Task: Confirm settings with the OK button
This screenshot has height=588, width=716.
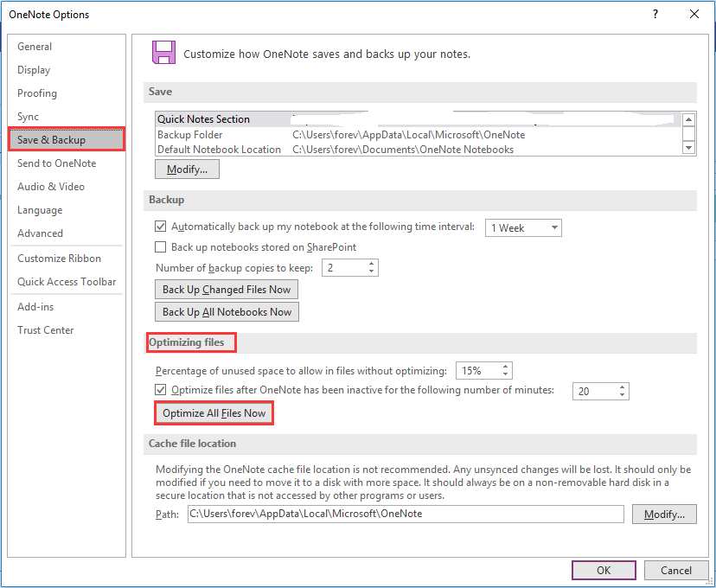Action: click(x=604, y=570)
